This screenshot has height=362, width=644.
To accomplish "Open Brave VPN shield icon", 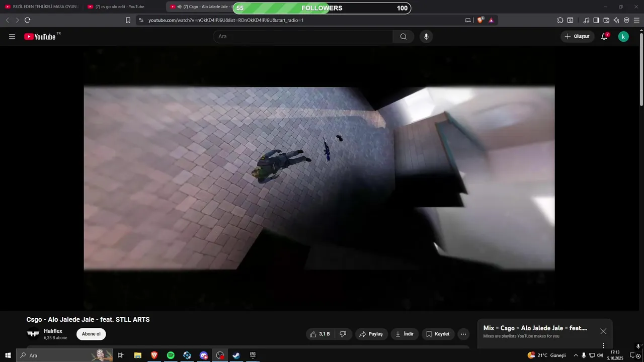I will [x=626, y=20].
